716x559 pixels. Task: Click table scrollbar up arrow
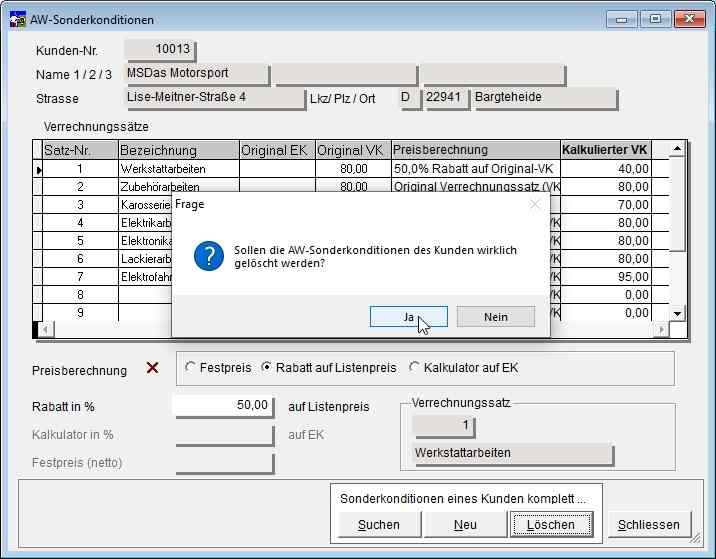(x=677, y=148)
